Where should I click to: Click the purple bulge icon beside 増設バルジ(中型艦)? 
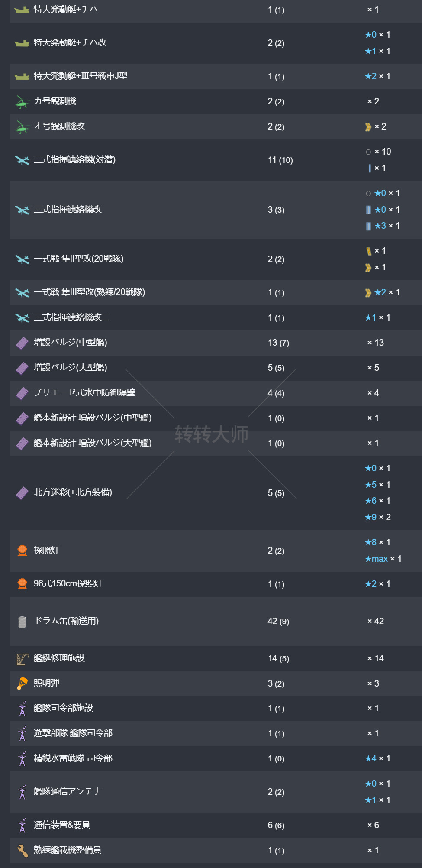pyautogui.click(x=22, y=343)
